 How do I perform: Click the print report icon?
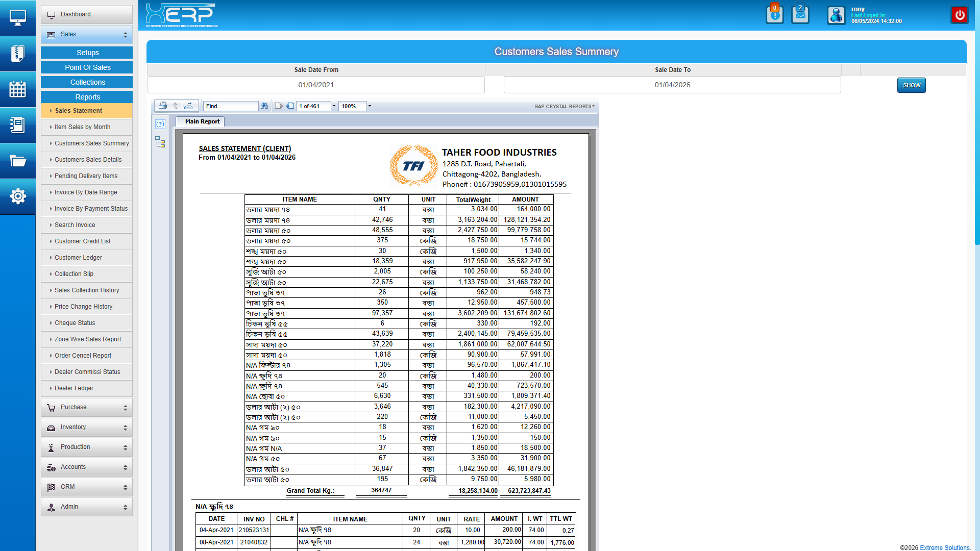point(162,106)
